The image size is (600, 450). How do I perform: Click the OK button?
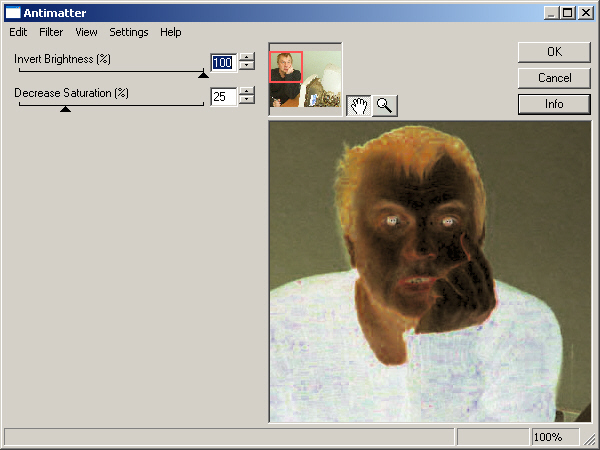pos(554,52)
